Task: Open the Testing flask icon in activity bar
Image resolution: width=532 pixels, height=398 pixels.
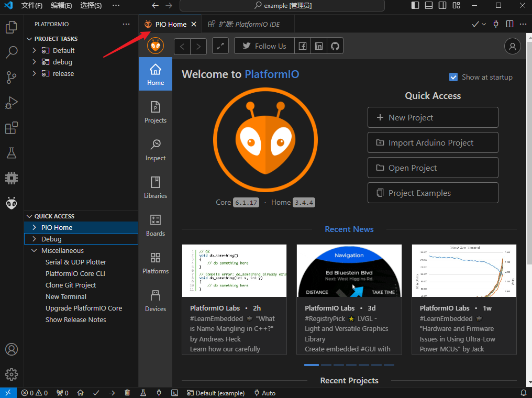Action: pyautogui.click(x=12, y=153)
